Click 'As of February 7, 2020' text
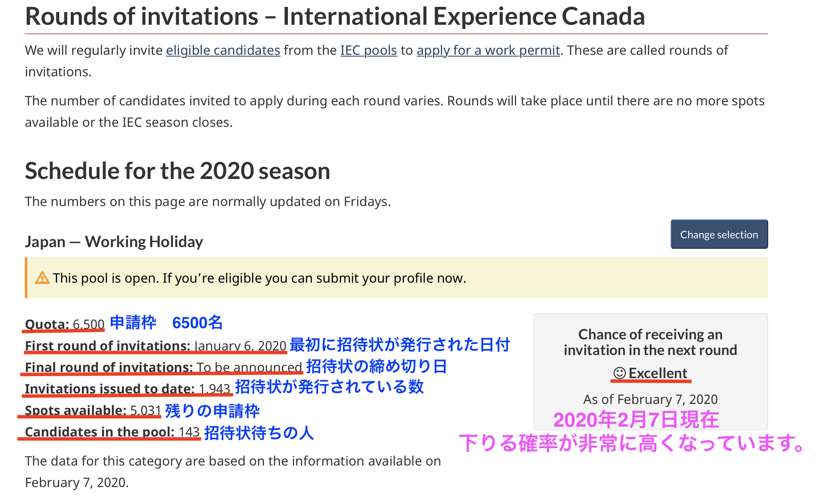The image size is (819, 504). (650, 399)
